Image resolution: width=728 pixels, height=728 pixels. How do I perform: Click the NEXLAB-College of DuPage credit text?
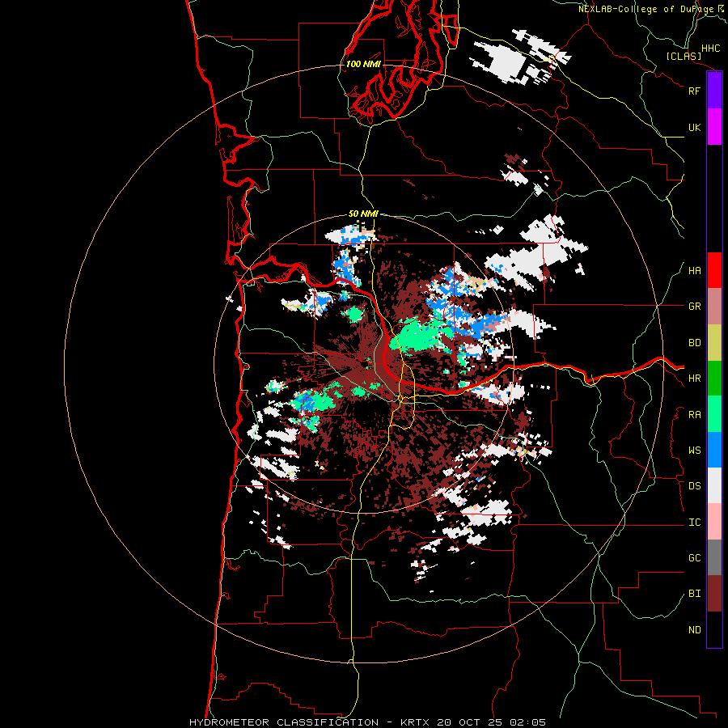tap(645, 9)
